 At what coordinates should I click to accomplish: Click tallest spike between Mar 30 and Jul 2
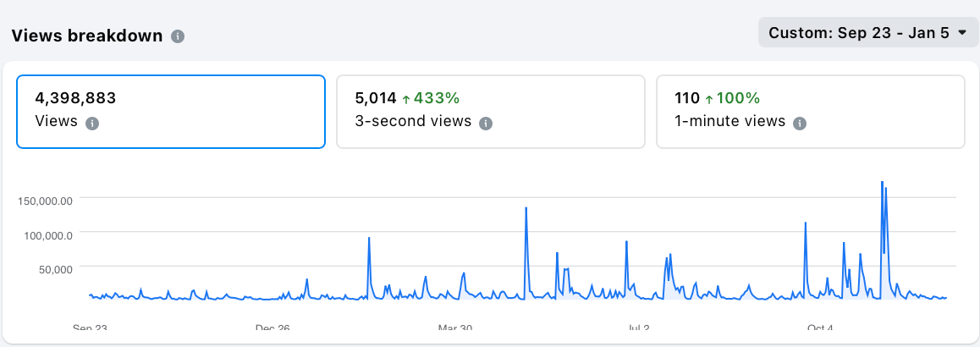click(526, 209)
